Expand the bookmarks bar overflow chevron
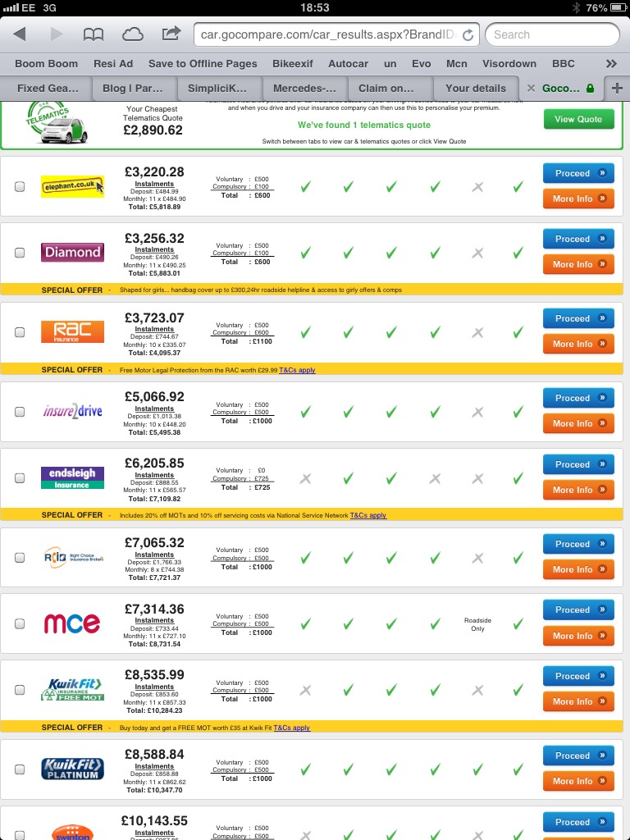 611,63
